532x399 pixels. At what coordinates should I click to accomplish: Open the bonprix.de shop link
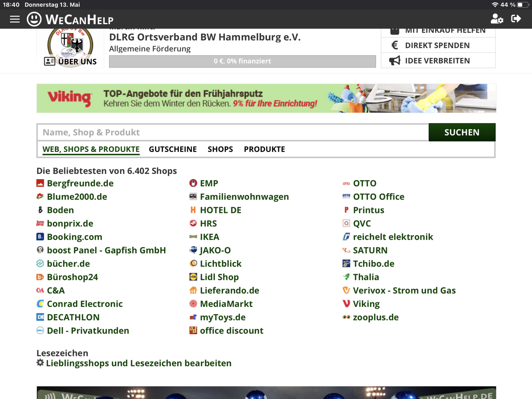pyautogui.click(x=70, y=223)
